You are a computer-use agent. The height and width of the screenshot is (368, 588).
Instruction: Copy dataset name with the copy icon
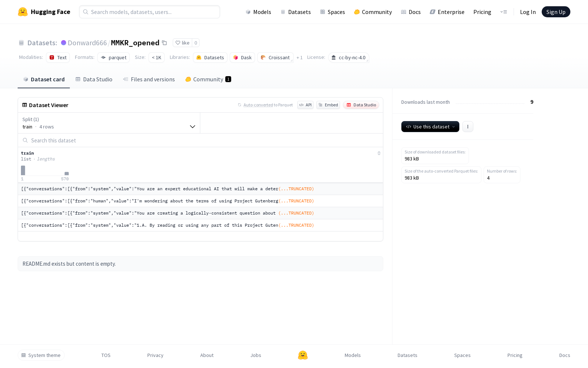point(164,43)
